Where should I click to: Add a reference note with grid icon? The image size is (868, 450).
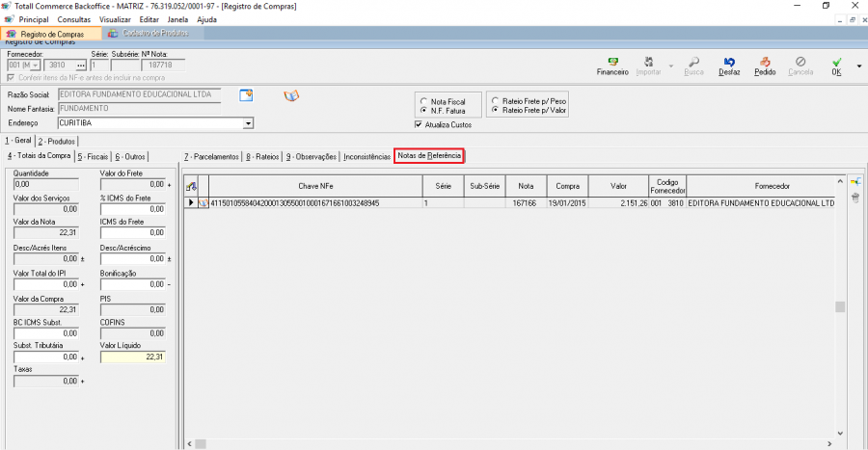[854, 181]
